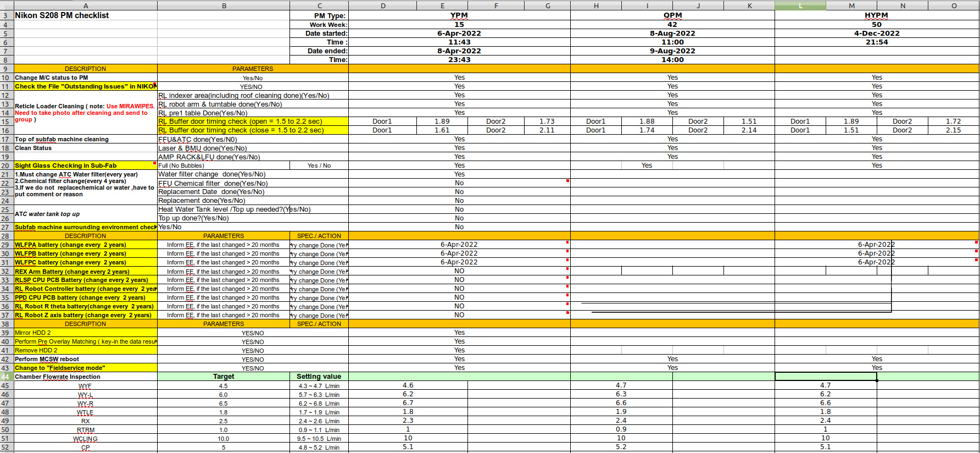Select the door timing value 2.15

click(954, 130)
